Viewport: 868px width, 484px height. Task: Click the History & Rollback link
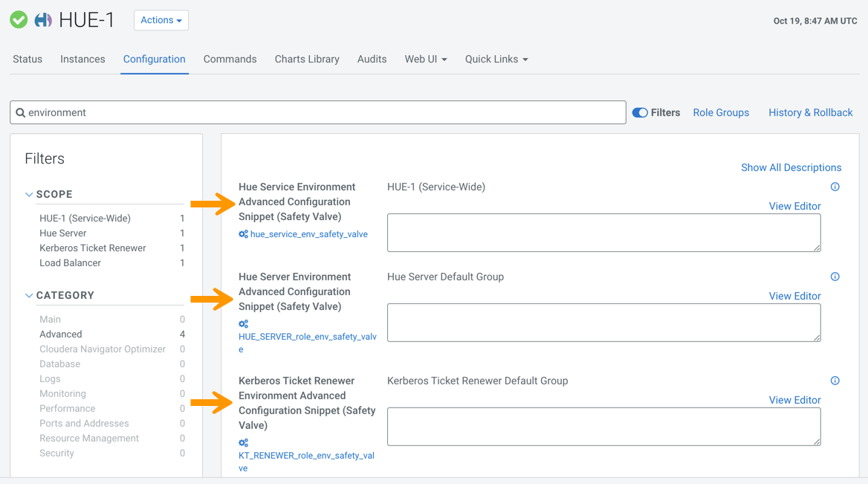tap(810, 113)
